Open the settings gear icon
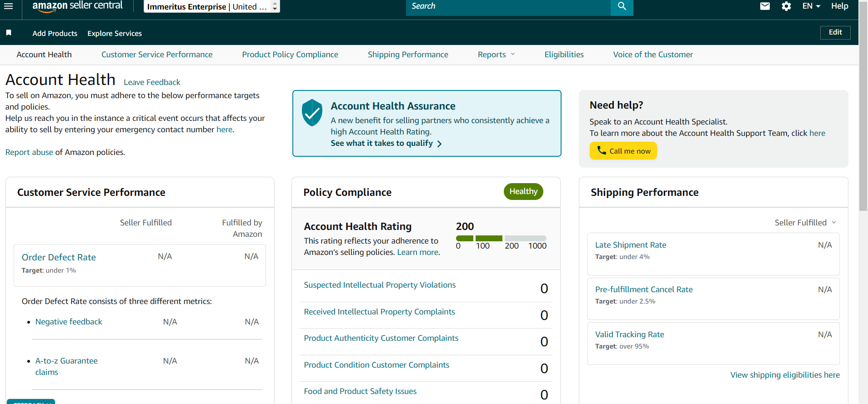Image resolution: width=868 pixels, height=404 pixels. point(786,6)
